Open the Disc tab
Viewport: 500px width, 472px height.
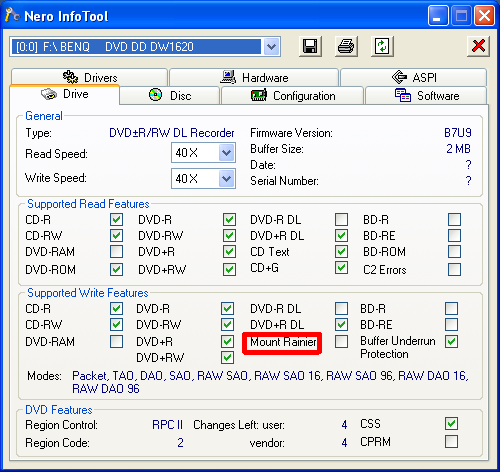click(170, 96)
